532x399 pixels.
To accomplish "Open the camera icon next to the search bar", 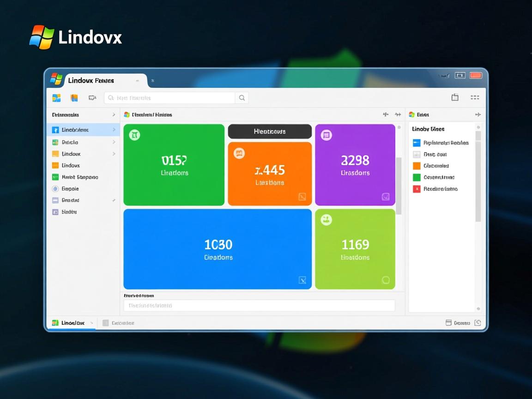I will (x=92, y=97).
